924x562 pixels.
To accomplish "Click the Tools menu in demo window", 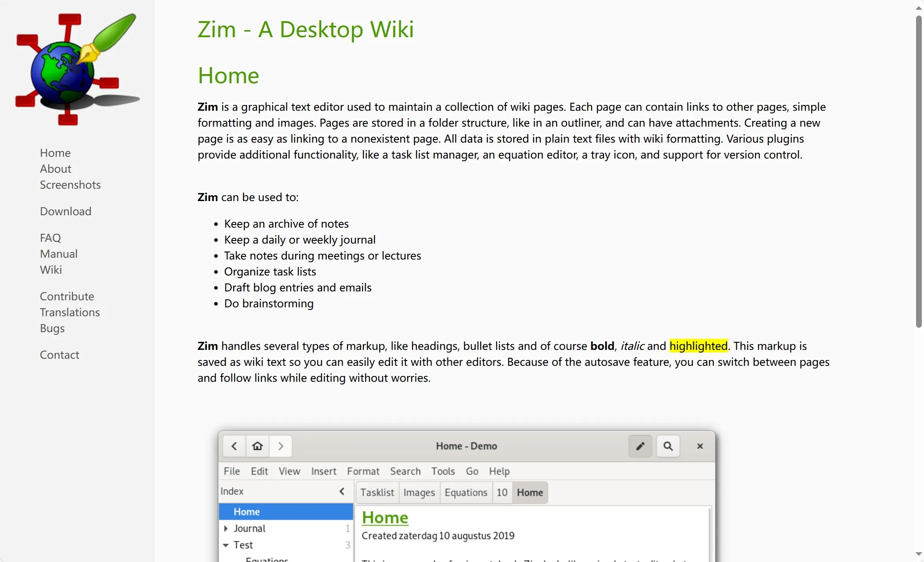I will pos(443,470).
